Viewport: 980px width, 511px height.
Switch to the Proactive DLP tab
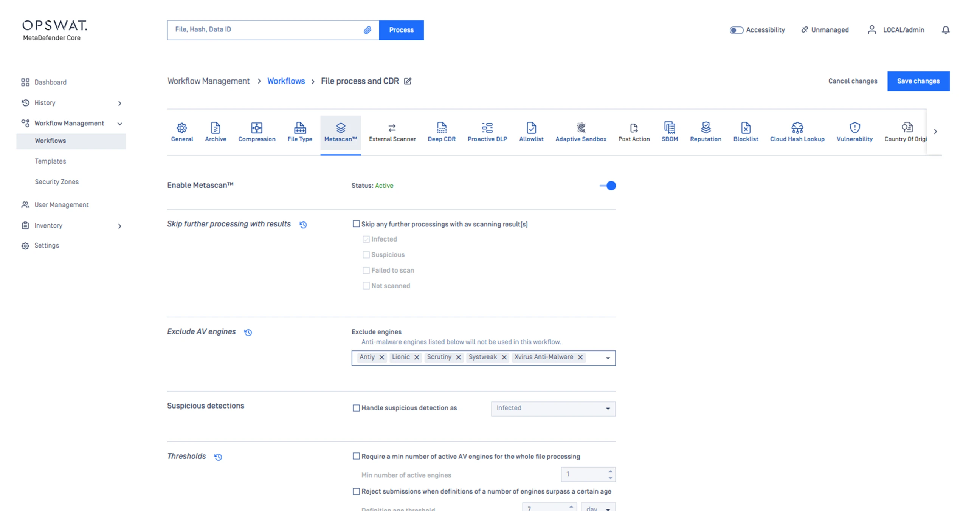click(x=487, y=132)
